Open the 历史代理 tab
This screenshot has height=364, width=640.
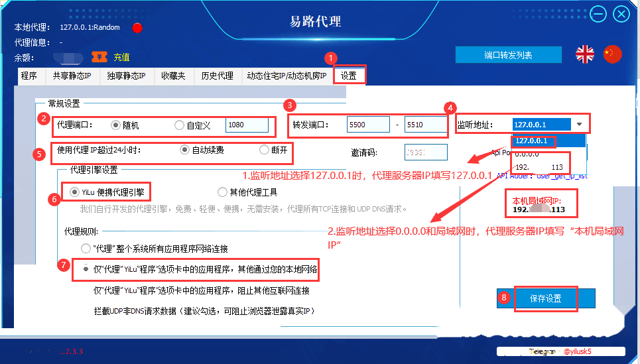tap(217, 76)
